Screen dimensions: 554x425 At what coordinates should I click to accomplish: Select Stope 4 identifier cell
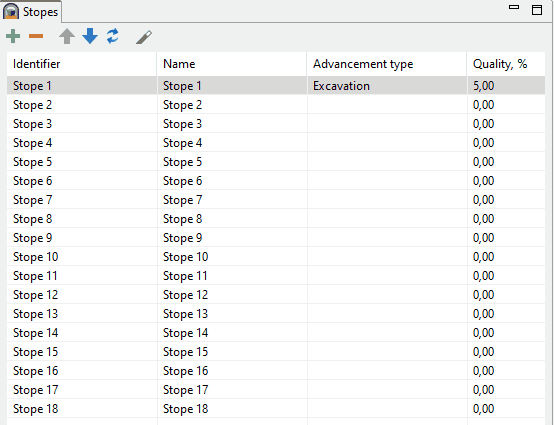82,143
